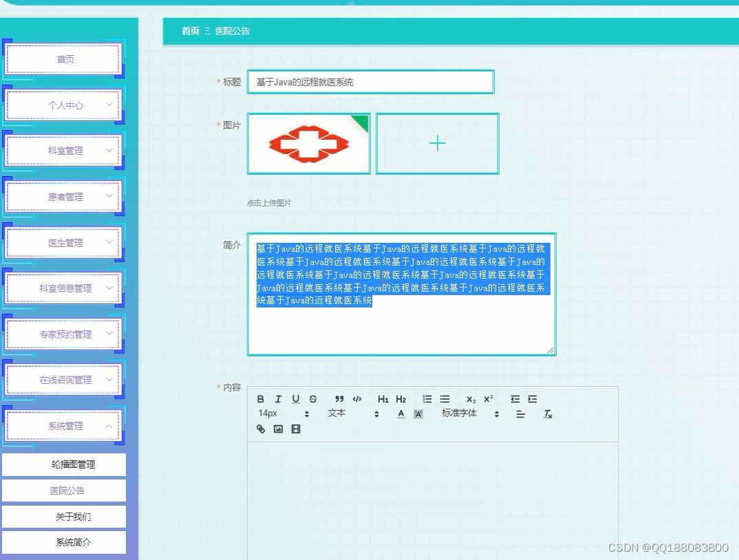Image resolution: width=739 pixels, height=560 pixels.
Task: Click the plus box to add another image
Action: pyautogui.click(x=437, y=143)
